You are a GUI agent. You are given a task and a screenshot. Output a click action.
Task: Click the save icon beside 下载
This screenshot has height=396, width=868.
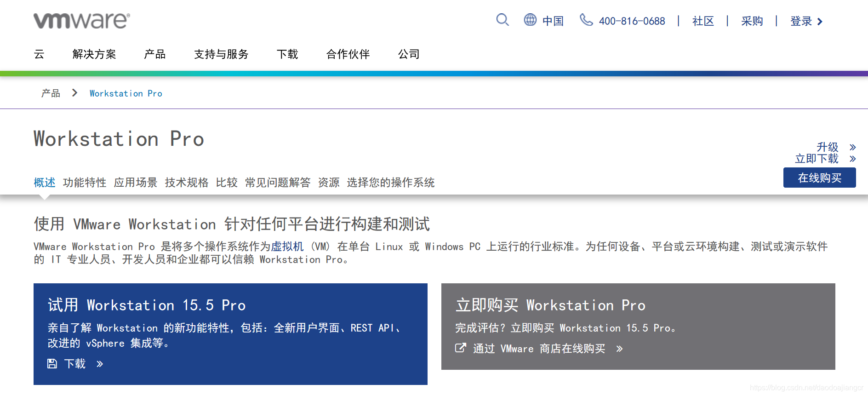pyautogui.click(x=52, y=364)
